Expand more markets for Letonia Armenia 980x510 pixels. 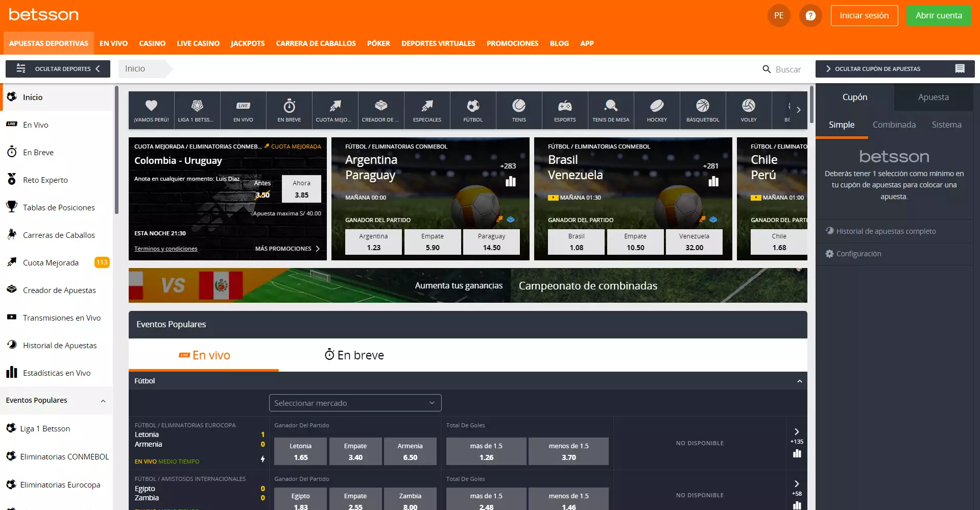click(x=797, y=432)
